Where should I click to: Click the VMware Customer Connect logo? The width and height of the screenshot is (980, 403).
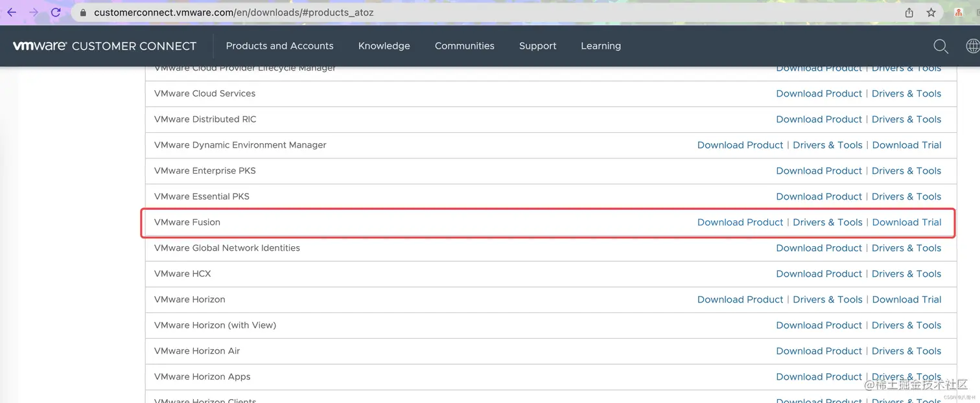tap(104, 46)
